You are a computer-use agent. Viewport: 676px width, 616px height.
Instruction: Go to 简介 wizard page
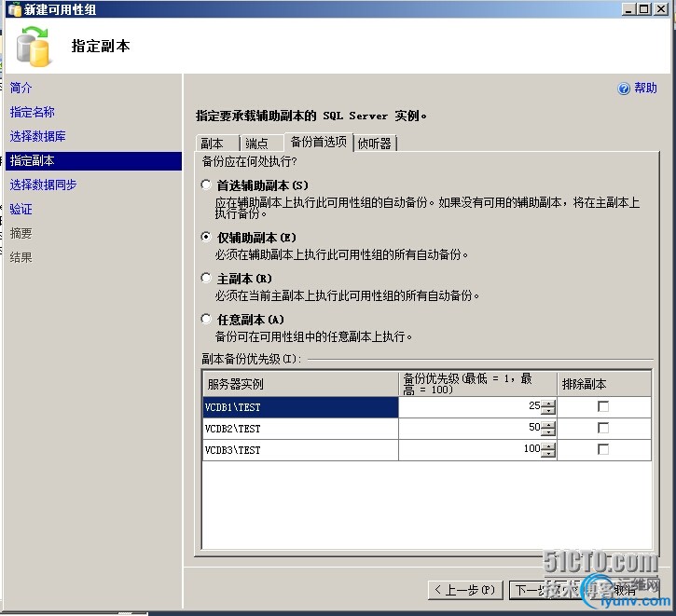point(21,88)
